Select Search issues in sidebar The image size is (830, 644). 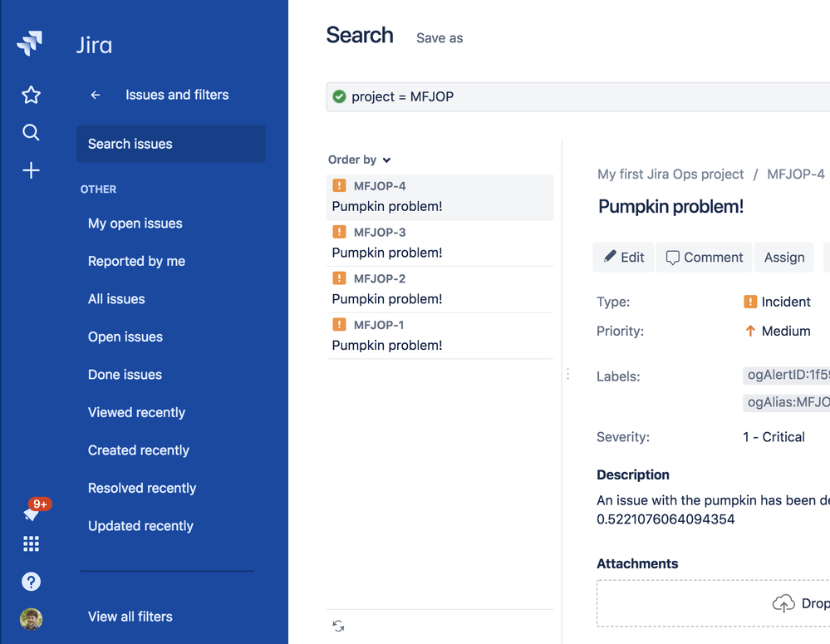point(171,144)
